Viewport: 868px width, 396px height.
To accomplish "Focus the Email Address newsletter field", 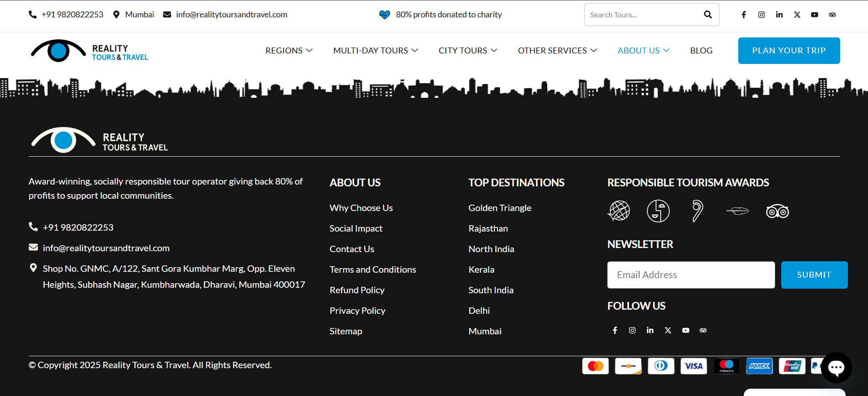I will [691, 275].
